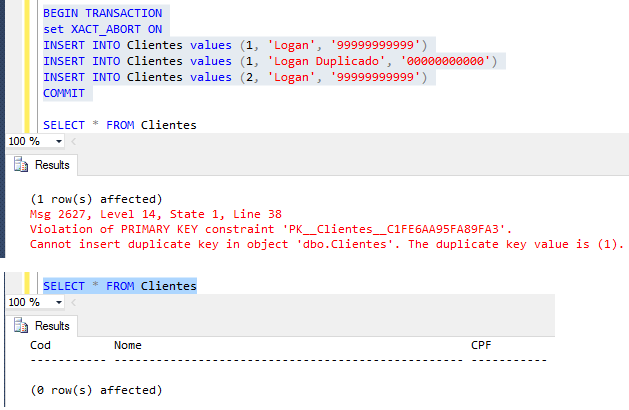This screenshot has width=629, height=410.
Task: Click the Nome column header
Action: (x=128, y=345)
